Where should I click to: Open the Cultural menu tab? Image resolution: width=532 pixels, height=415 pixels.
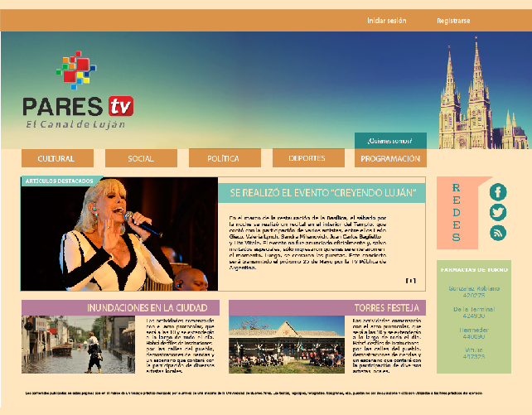(57, 158)
